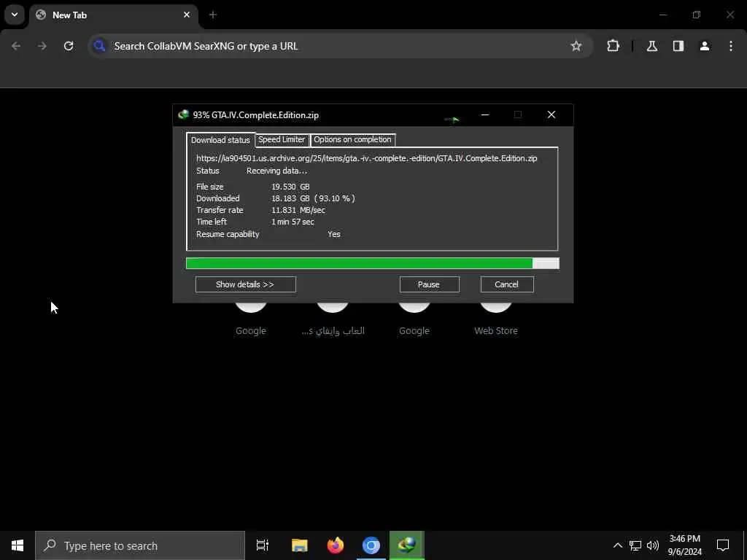Toggle Chrome side panel

point(678,46)
